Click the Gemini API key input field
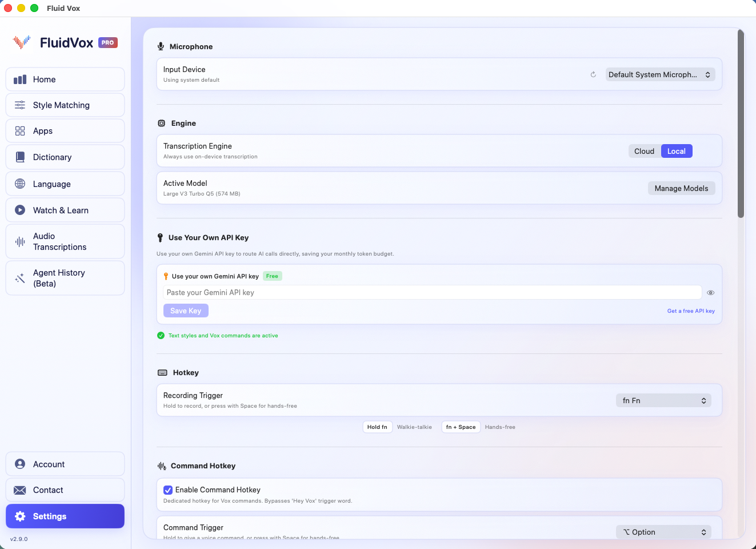This screenshot has width=756, height=549. pos(431,292)
